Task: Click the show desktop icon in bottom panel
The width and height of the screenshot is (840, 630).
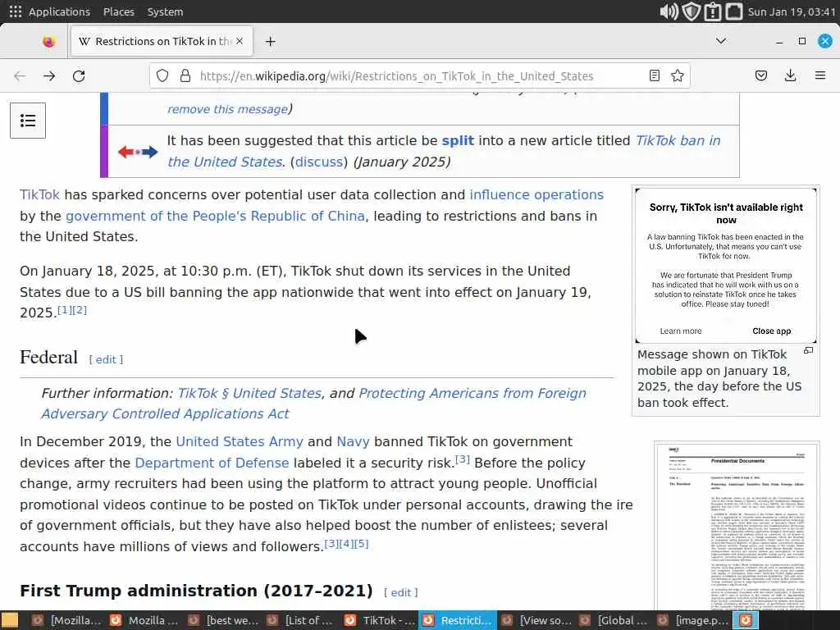Action: 10,620
